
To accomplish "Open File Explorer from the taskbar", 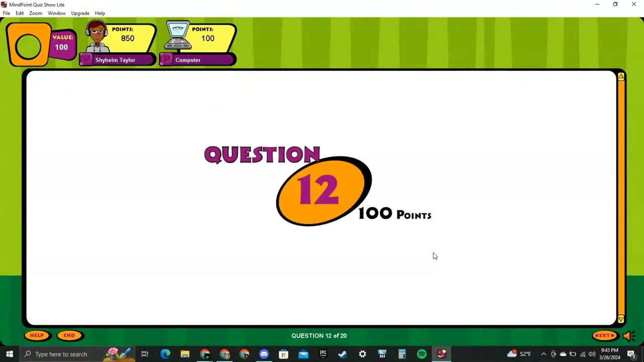I will tap(185, 354).
